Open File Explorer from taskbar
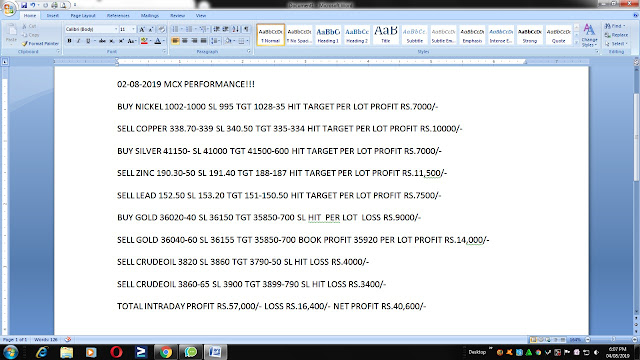 (x=67, y=352)
